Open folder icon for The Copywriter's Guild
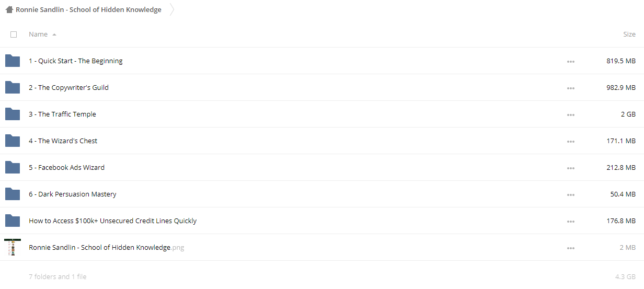Viewport: 644px width, 289px height. [x=13, y=87]
